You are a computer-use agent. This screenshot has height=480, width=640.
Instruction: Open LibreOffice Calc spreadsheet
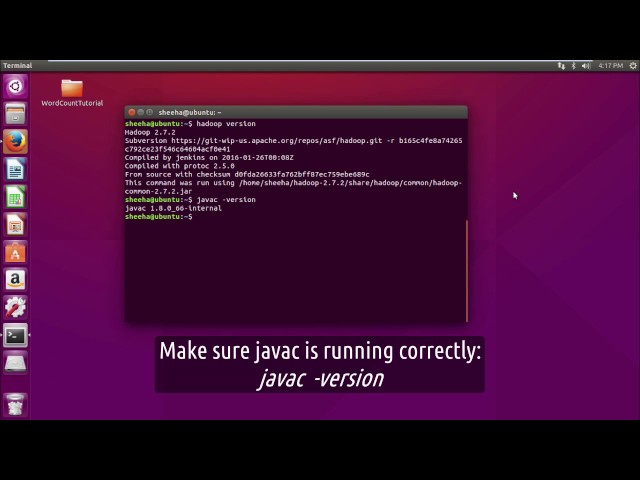pos(16,197)
